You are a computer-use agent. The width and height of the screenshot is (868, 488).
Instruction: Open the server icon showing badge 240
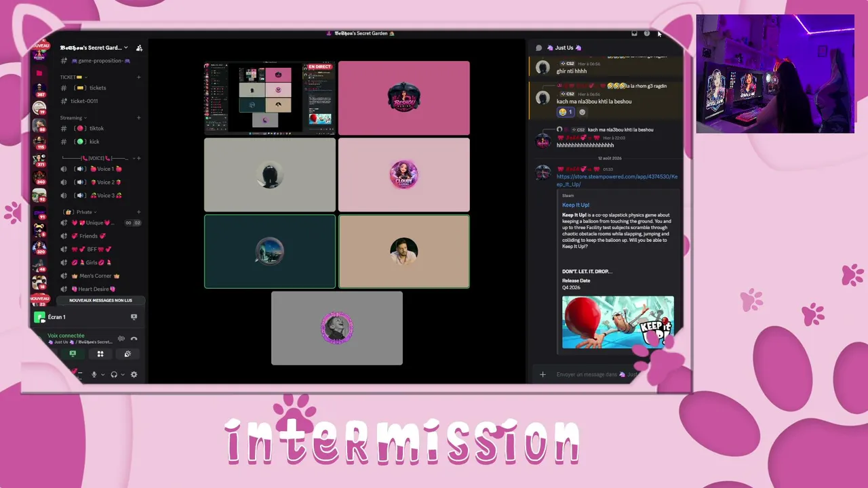tap(39, 177)
